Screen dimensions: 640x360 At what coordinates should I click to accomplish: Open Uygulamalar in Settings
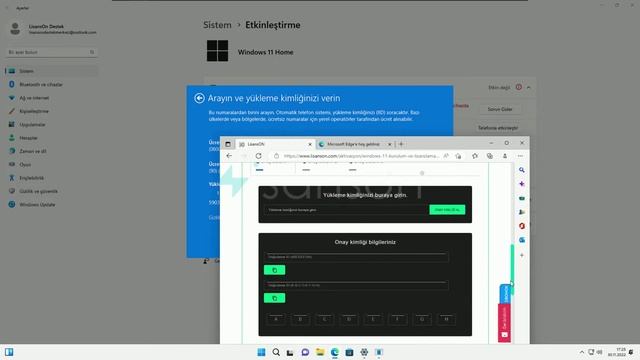[51, 124]
